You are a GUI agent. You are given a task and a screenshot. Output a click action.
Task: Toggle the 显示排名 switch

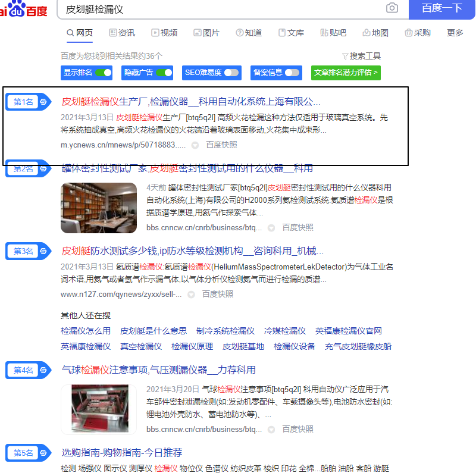[104, 73]
